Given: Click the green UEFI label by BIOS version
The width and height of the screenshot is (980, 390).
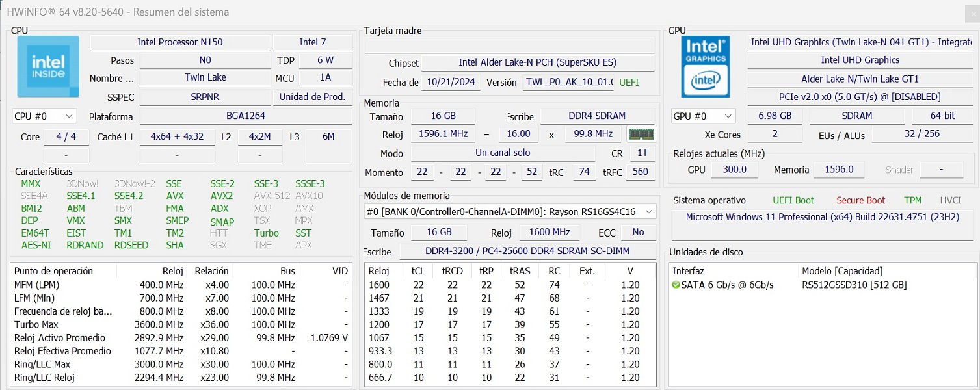Looking at the screenshot, I should [629, 83].
